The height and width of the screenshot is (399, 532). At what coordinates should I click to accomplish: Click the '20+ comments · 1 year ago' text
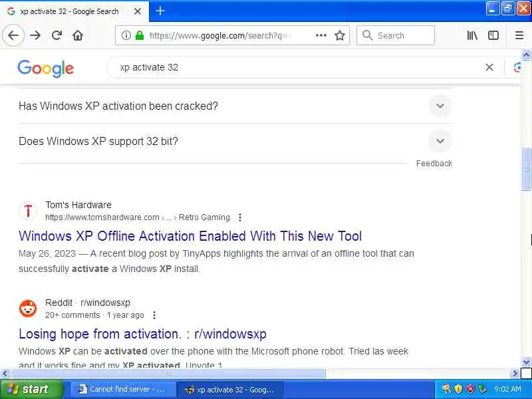[94, 315]
